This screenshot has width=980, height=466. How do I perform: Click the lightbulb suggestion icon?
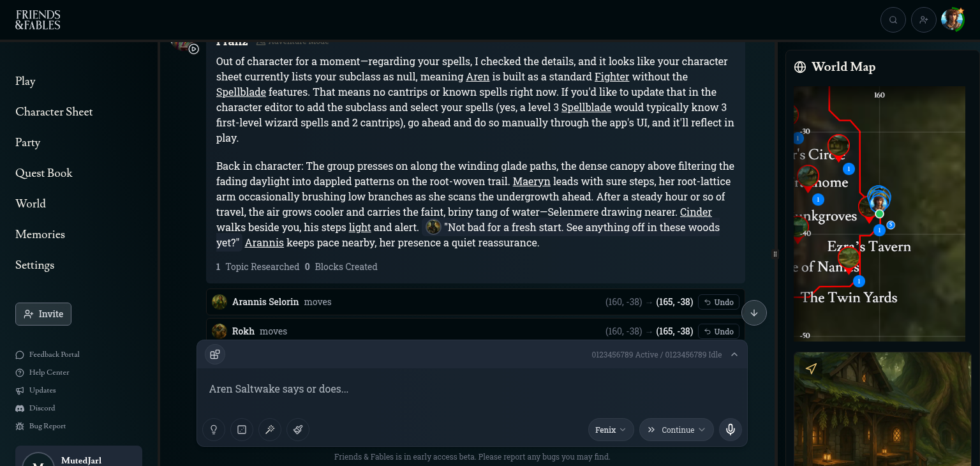pos(214,430)
